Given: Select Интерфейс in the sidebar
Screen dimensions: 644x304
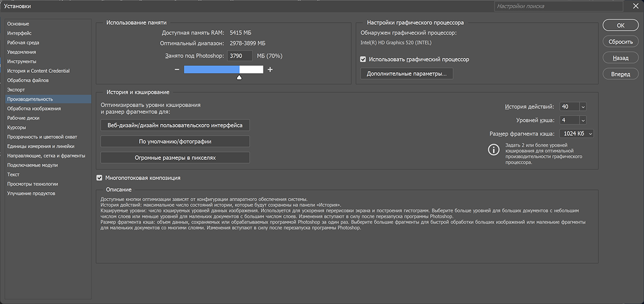Looking at the screenshot, I should (x=19, y=33).
